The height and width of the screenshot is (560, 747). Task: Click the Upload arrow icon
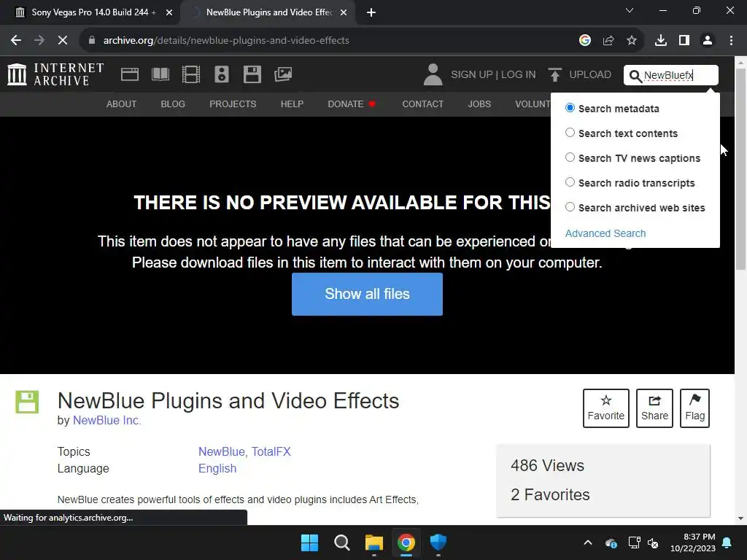tap(554, 75)
